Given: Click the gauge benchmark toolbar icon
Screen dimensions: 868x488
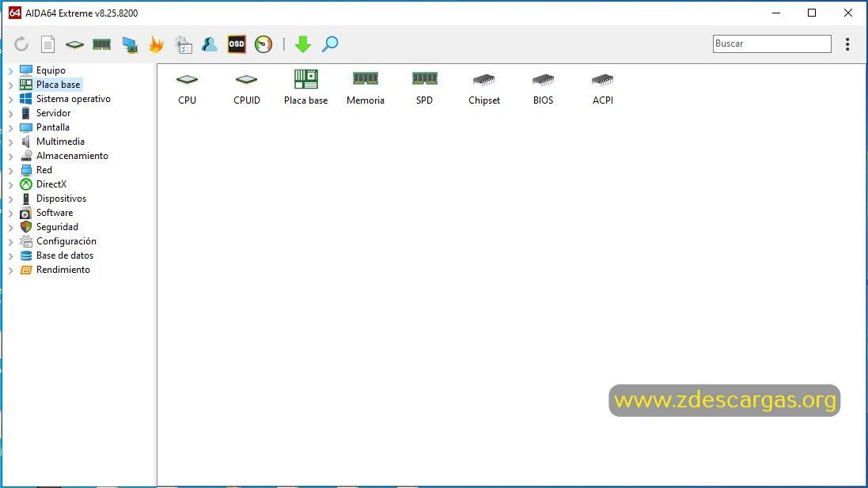Looking at the screenshot, I should click(x=263, y=44).
